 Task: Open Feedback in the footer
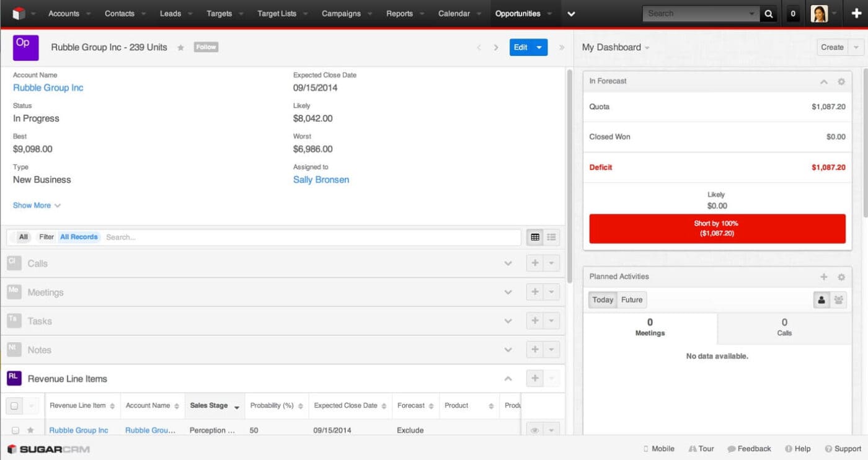[x=749, y=449]
